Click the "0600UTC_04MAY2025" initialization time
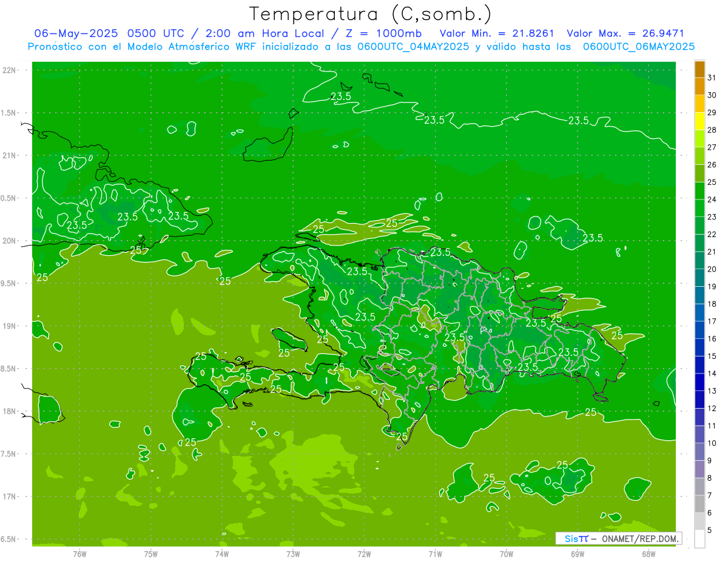This screenshot has width=728, height=562. [x=412, y=47]
